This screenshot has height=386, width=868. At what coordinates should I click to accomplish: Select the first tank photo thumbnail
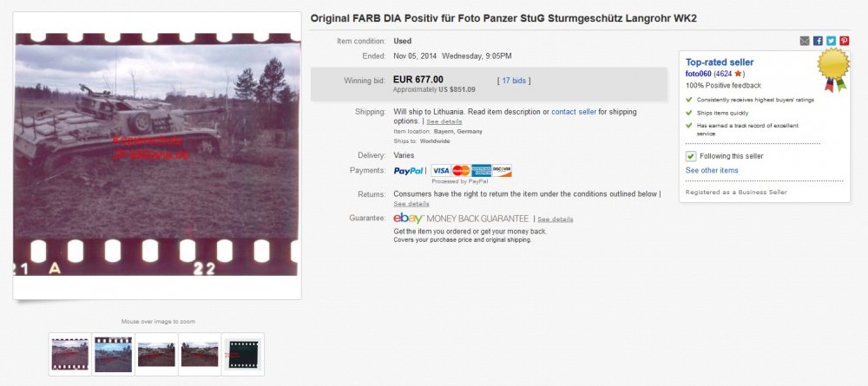click(69, 354)
